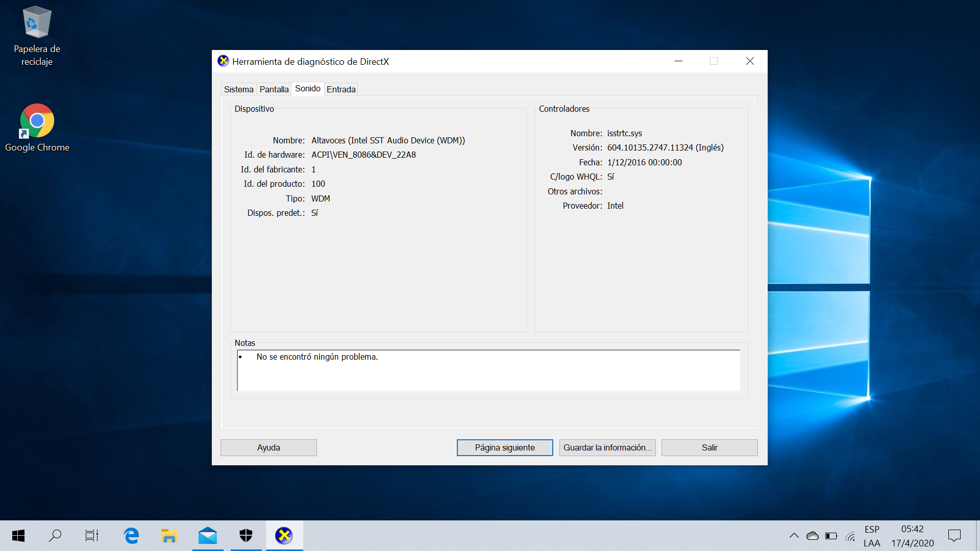
Task: Switch to the Entrada tab
Action: (x=341, y=89)
